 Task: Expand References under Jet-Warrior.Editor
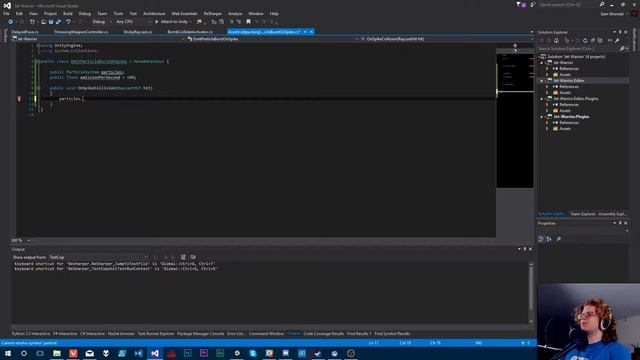[547, 87]
